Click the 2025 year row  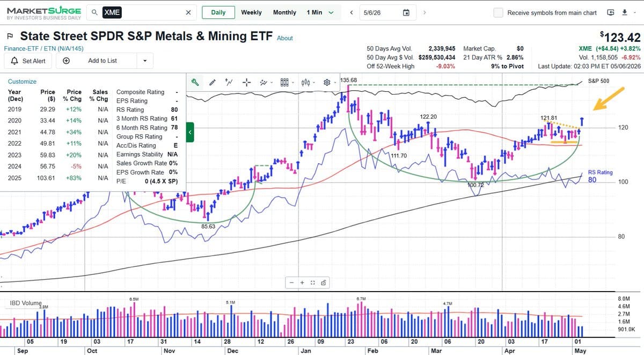pos(58,178)
